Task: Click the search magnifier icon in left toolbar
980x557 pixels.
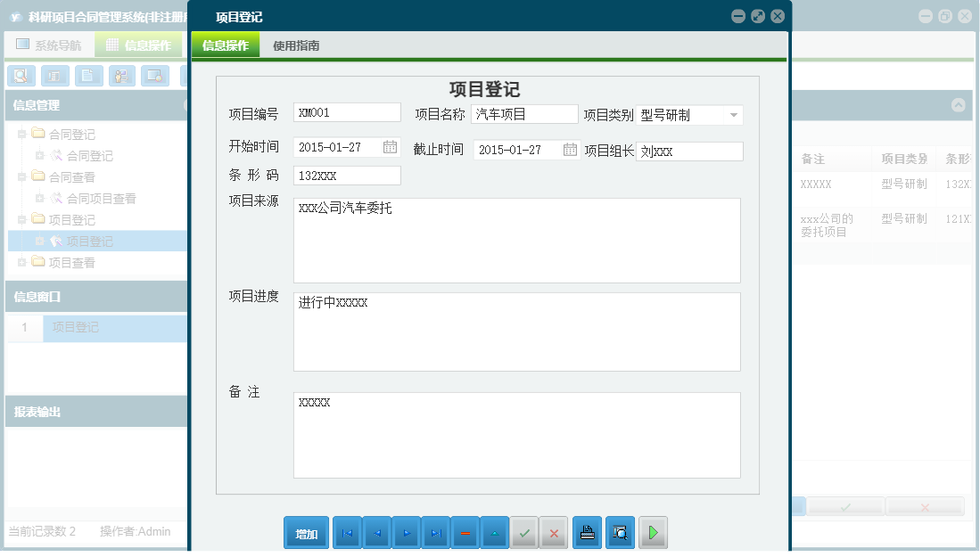Action: point(20,76)
